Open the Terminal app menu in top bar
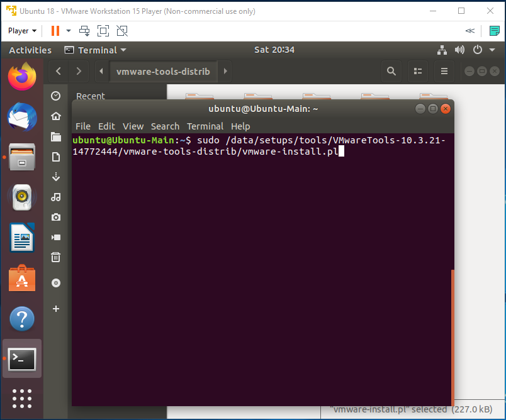 [x=96, y=50]
